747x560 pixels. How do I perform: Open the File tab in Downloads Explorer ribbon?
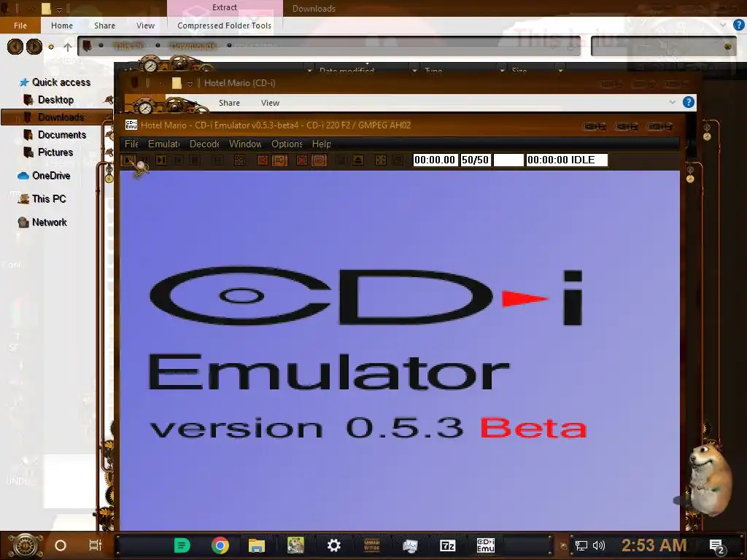20,26
